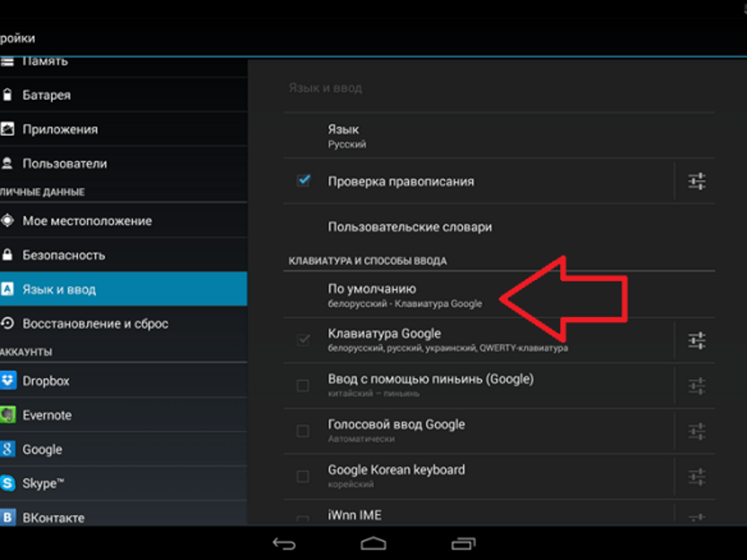Screen dimensions: 747x560
Task: Open settings icon for Google Korean keyboard
Action: click(697, 477)
